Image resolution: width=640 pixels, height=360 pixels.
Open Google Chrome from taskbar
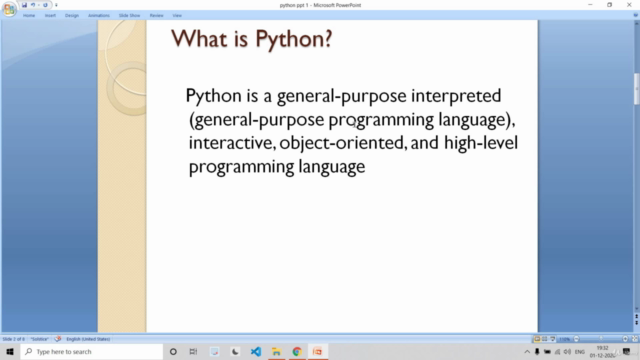(297, 351)
